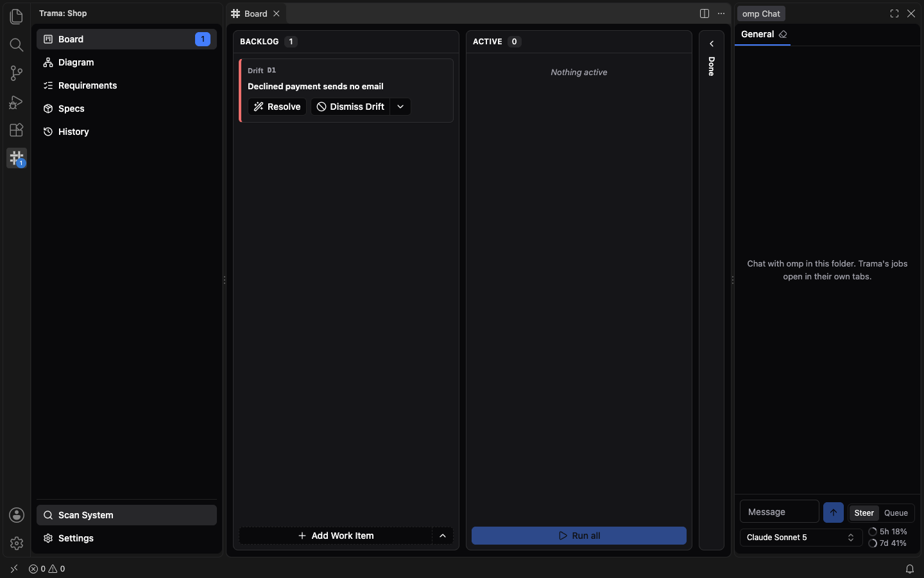Click Add Work Item
Screen dimensions: 924x578
336,536
